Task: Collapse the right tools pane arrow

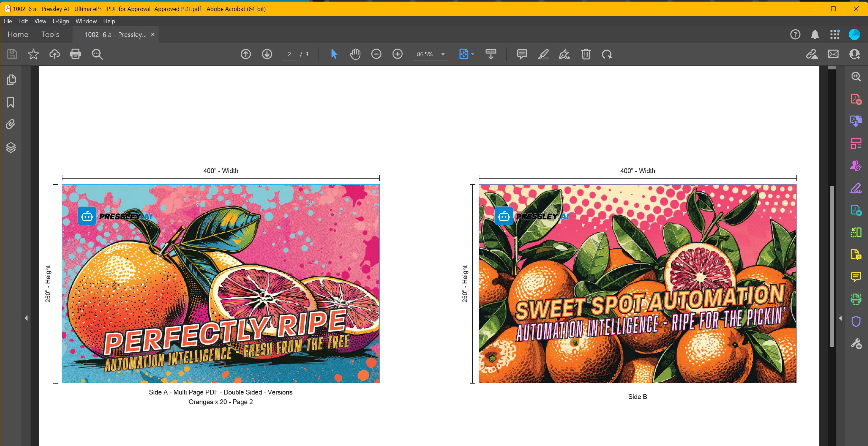Action: (840, 318)
